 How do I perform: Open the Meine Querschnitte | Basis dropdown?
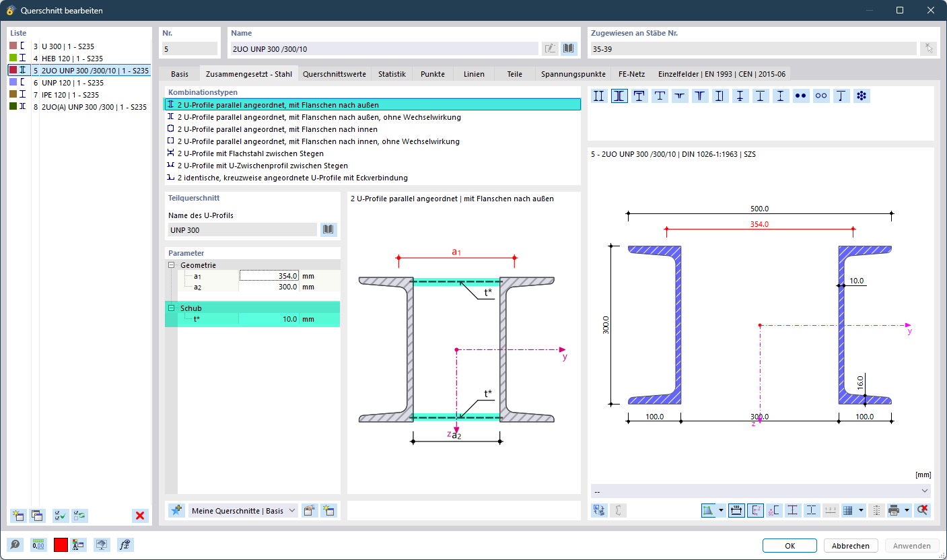click(x=243, y=511)
